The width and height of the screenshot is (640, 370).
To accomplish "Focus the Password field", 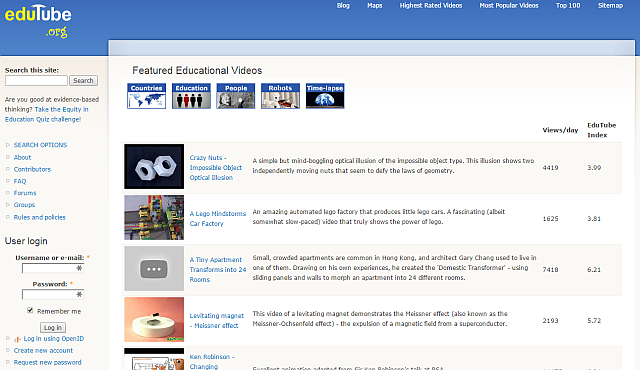I will (53, 295).
